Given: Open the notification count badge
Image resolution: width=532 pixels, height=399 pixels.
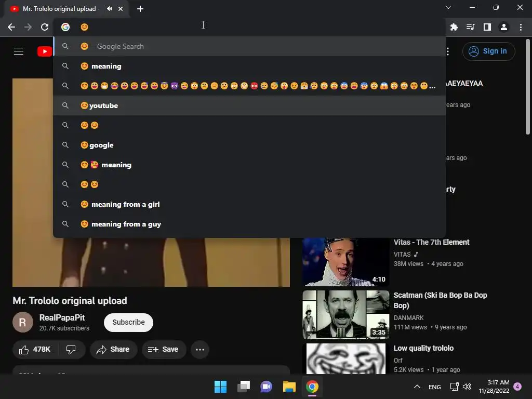Looking at the screenshot, I should click(517, 387).
